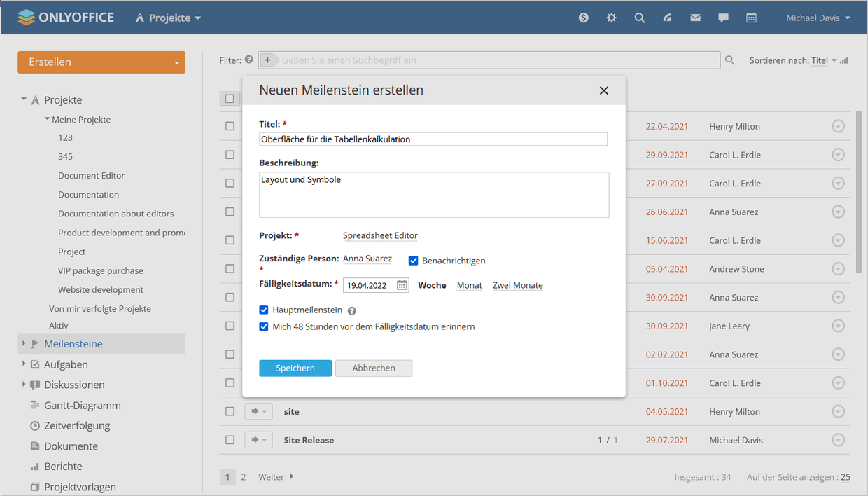The image size is (868, 496).
Task: Open Dokumente in sidebar
Action: coord(71,446)
